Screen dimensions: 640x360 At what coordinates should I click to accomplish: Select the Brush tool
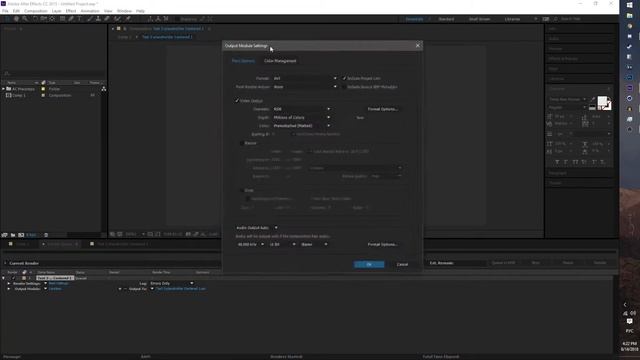[x=89, y=19]
